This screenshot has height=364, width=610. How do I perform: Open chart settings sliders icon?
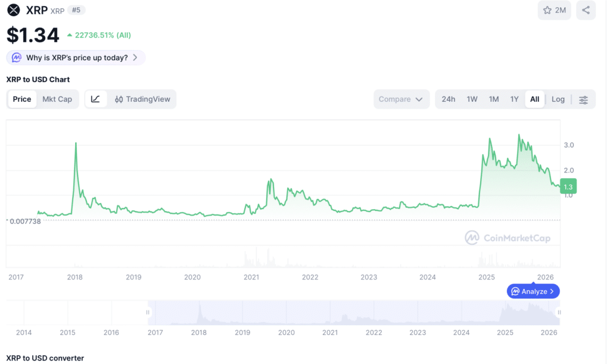[x=583, y=99]
